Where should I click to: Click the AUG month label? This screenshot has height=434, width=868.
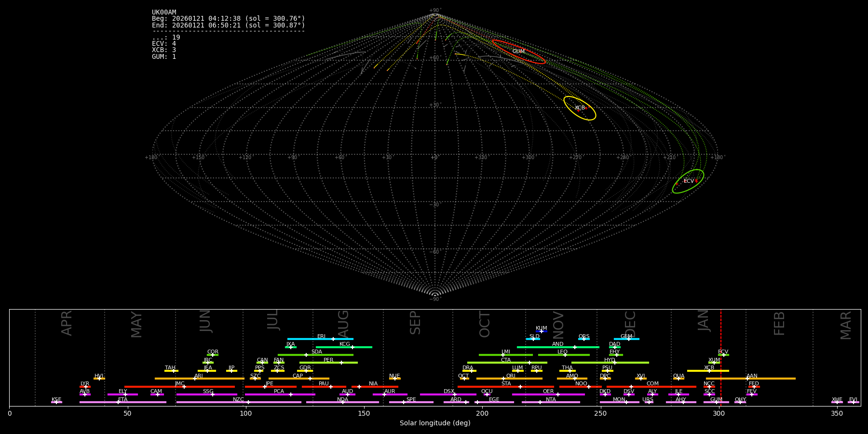[x=343, y=323]
